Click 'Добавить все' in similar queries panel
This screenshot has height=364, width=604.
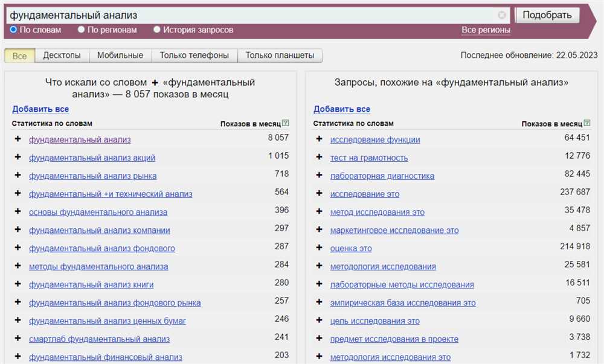tap(342, 109)
